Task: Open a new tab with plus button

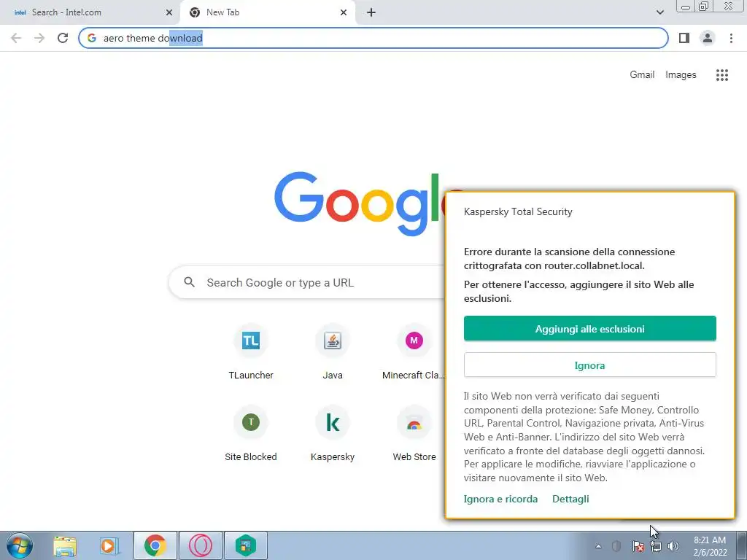Action: tap(371, 12)
